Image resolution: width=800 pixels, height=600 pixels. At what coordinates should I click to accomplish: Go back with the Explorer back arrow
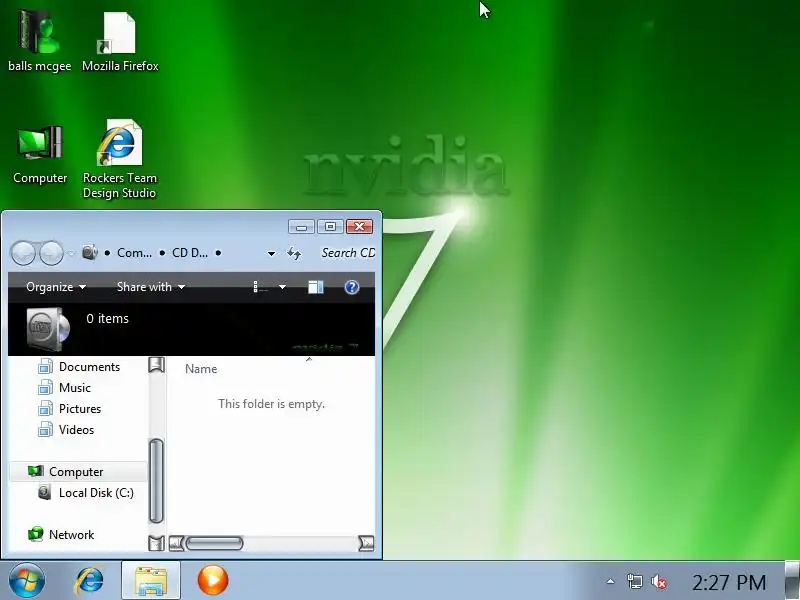coord(23,253)
